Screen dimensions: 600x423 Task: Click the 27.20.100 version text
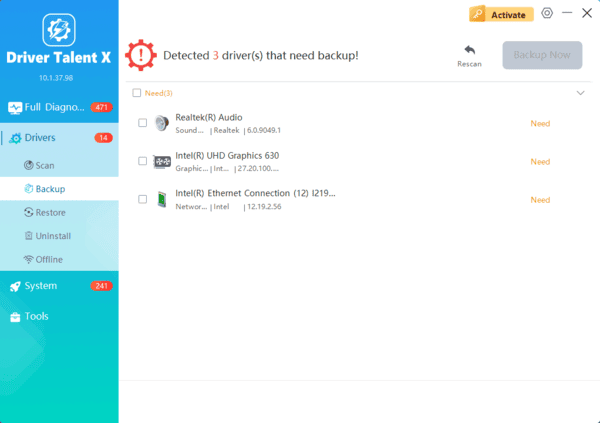point(258,168)
